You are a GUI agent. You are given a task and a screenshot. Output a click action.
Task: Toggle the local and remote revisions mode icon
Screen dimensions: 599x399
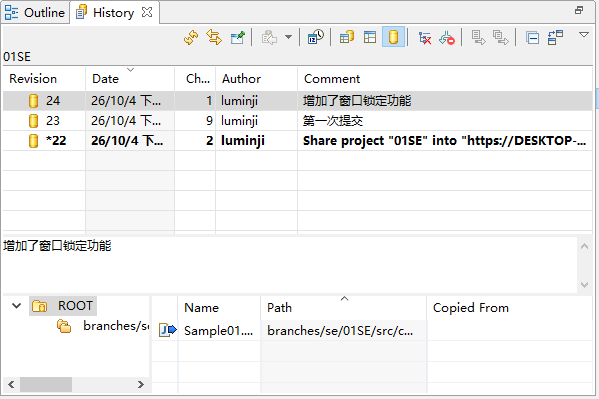coord(347,37)
